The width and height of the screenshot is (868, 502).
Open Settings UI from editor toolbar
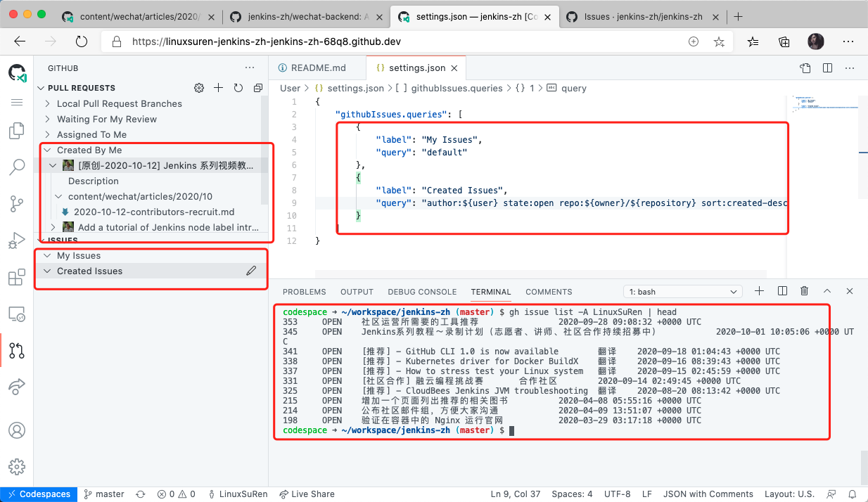pyautogui.click(x=805, y=68)
